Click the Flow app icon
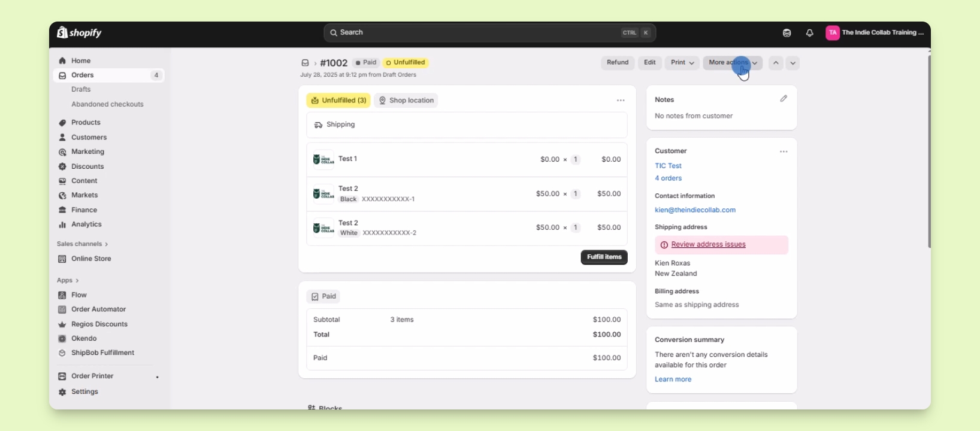980x431 pixels. (62, 295)
